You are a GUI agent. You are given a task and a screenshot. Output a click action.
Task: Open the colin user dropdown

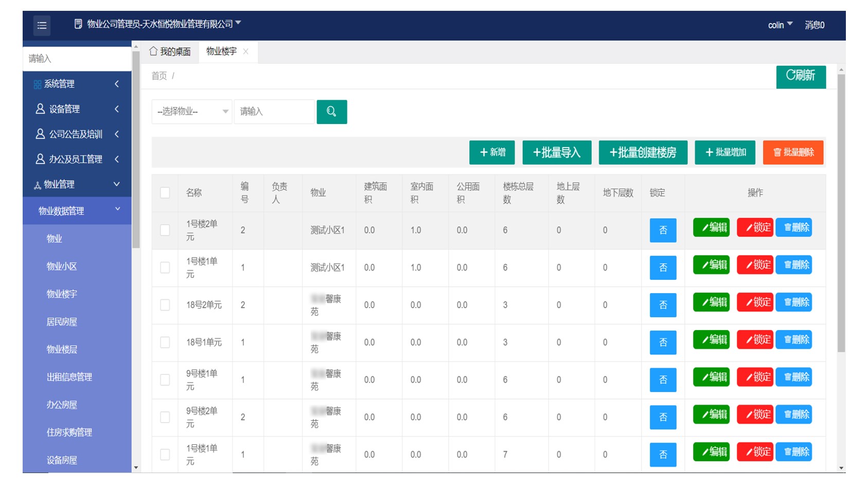(x=780, y=25)
